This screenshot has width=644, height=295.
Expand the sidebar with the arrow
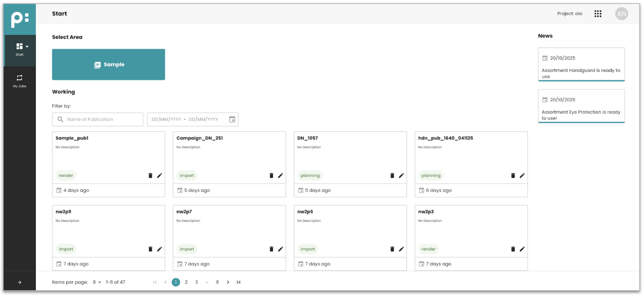[20, 282]
